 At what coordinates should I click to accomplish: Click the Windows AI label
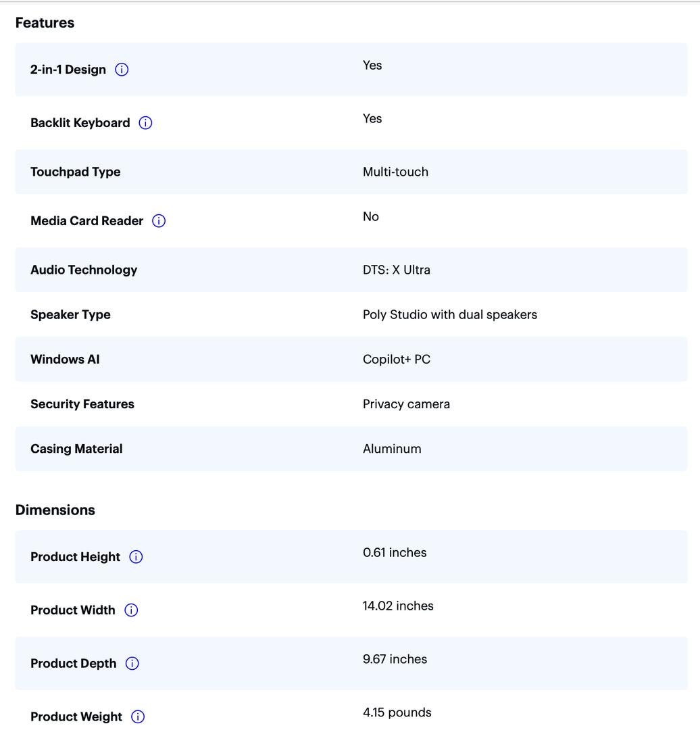[65, 360]
